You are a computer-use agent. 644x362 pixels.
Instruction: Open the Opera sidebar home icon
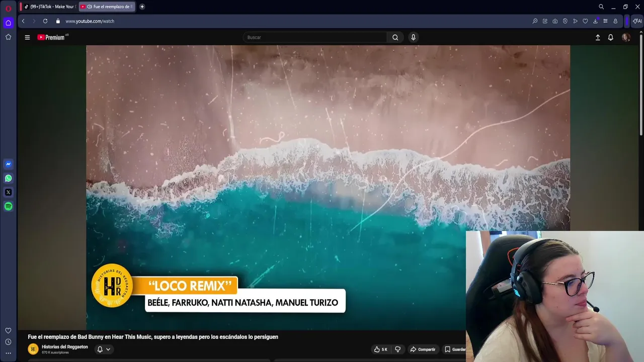coord(8,23)
